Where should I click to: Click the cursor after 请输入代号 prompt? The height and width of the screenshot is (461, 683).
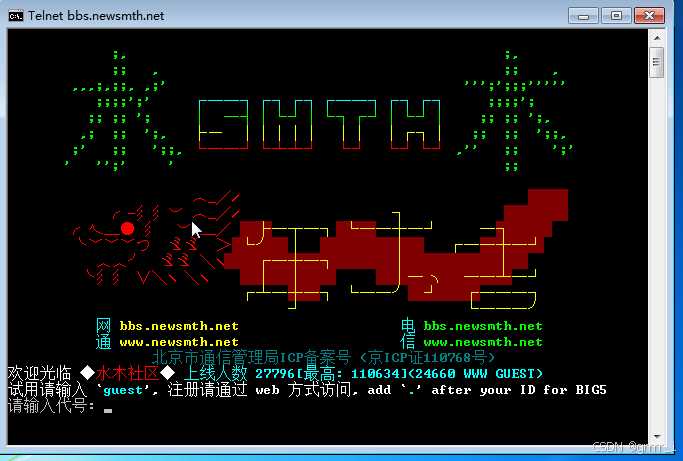(108, 410)
